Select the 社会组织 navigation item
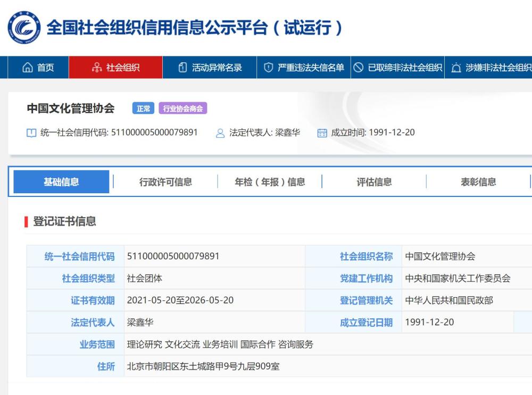The image size is (532, 395). pyautogui.click(x=115, y=68)
